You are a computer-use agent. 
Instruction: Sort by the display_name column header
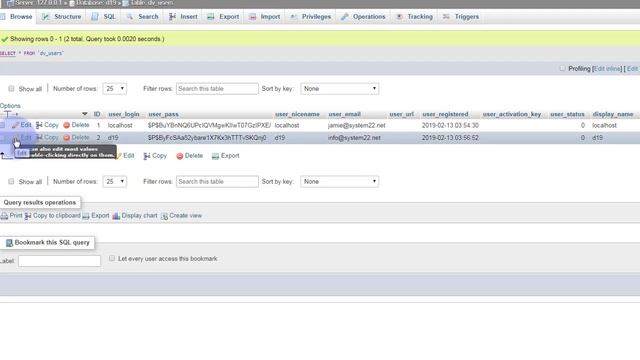pyautogui.click(x=613, y=114)
